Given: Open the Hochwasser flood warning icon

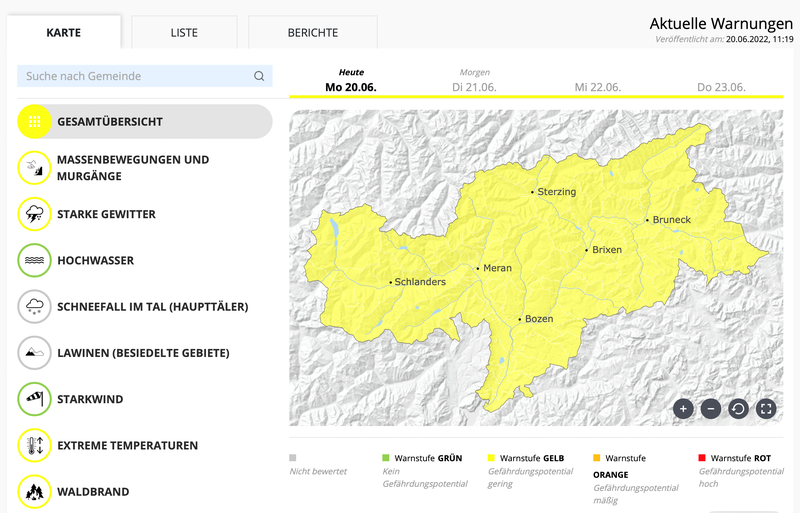Looking at the screenshot, I should pyautogui.click(x=34, y=260).
